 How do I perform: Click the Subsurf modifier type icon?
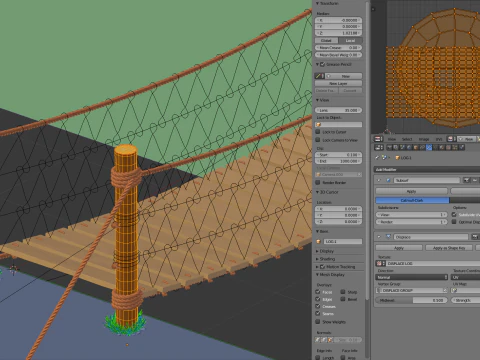coord(388,180)
